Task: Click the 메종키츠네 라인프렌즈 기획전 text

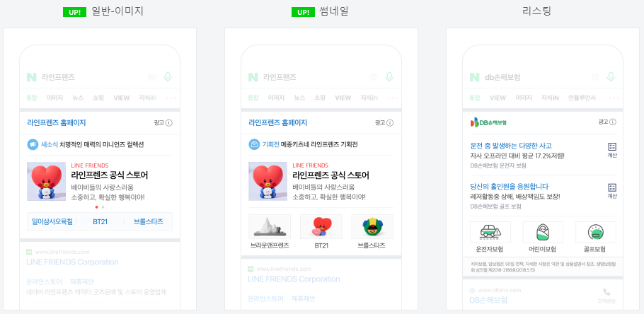Action: click(319, 144)
